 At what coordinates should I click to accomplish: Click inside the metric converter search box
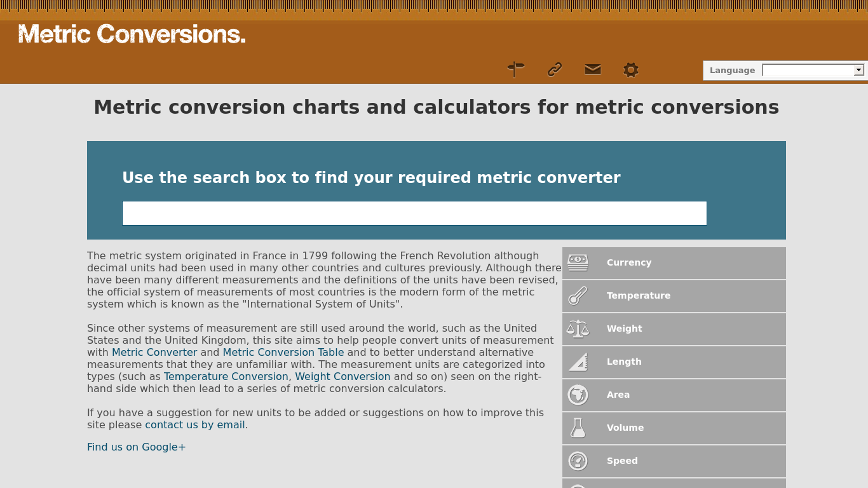(x=414, y=213)
